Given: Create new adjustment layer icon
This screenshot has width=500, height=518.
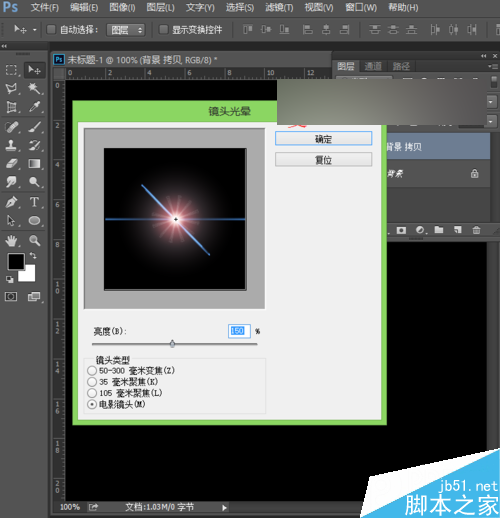Looking at the screenshot, I should pos(420,230).
